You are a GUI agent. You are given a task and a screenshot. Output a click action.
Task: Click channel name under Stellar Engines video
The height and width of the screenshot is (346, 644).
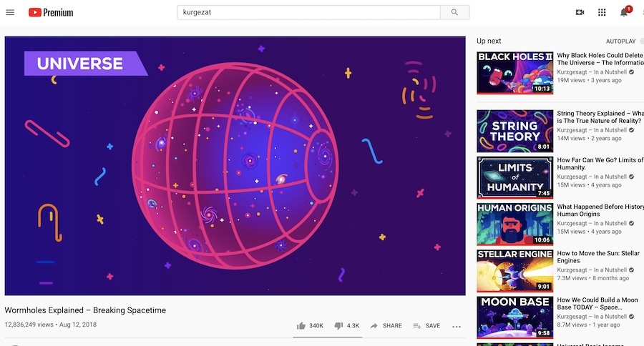coord(592,270)
